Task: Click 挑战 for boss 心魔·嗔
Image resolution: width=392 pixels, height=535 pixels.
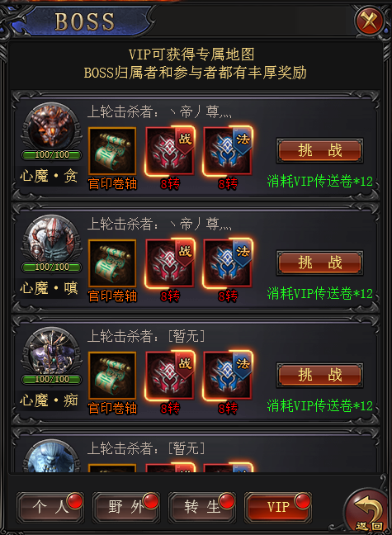Action: (319, 263)
